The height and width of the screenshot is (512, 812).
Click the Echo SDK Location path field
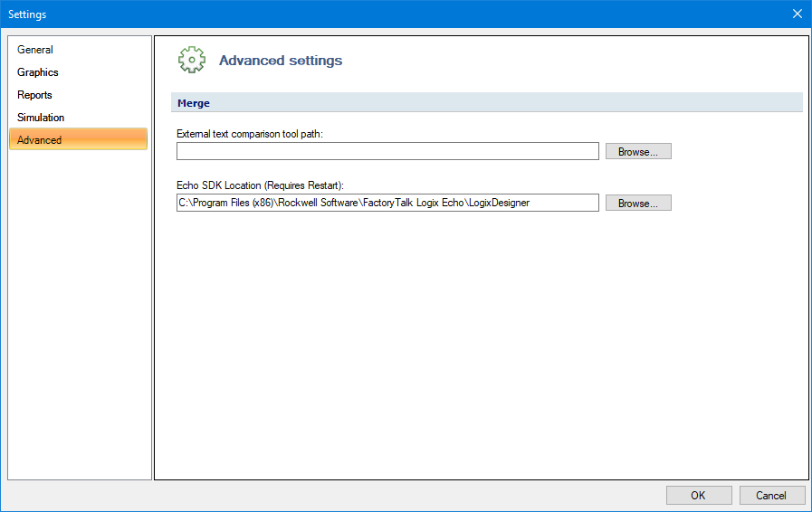coord(387,203)
